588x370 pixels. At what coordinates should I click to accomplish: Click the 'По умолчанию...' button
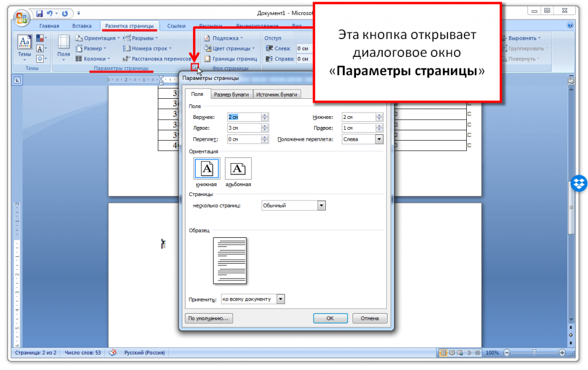pos(208,318)
